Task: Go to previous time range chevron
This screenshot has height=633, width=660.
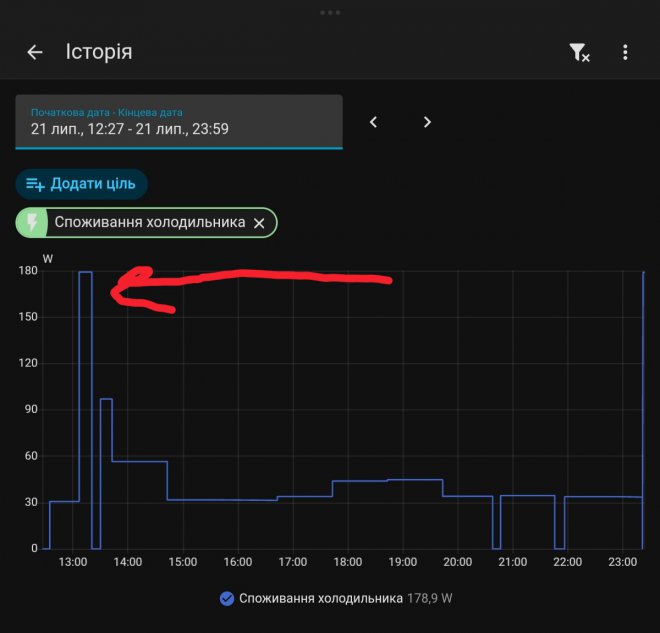Action: tap(373, 122)
